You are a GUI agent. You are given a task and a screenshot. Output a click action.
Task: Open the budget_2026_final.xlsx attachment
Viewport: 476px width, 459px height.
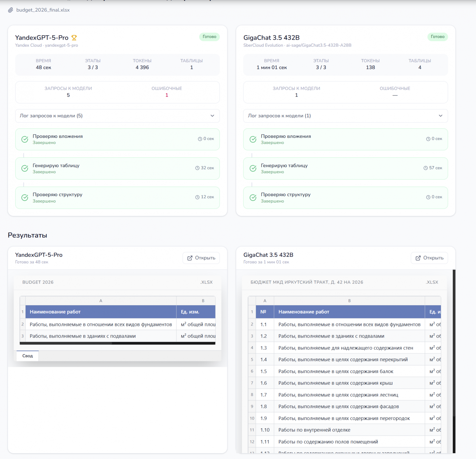43,10
